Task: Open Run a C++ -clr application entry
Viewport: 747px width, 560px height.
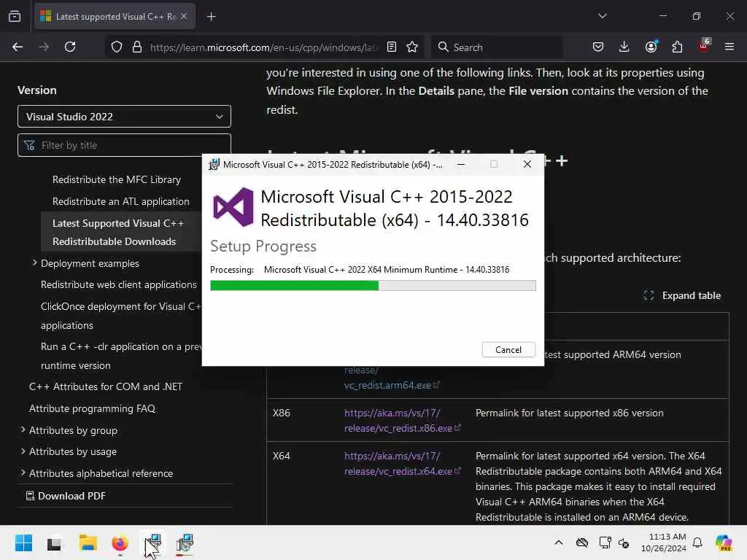Action: click(121, 356)
